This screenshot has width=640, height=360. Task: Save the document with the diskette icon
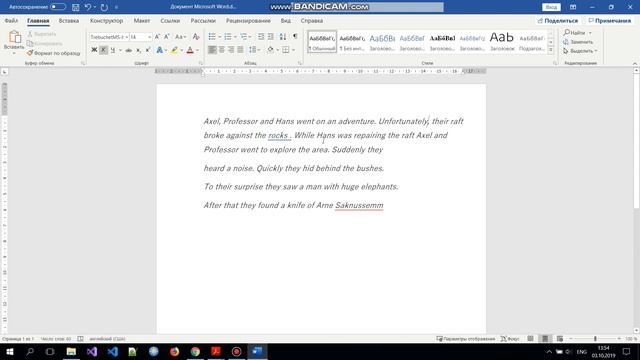coord(76,7)
